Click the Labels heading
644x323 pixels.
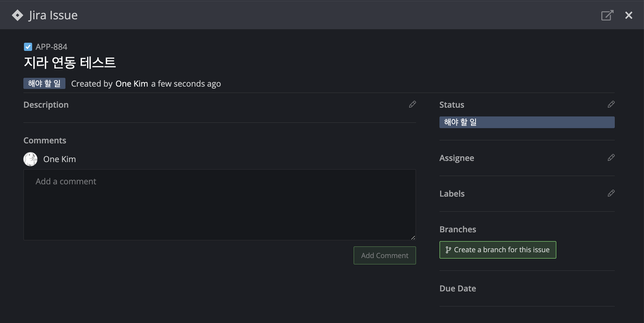click(x=452, y=194)
